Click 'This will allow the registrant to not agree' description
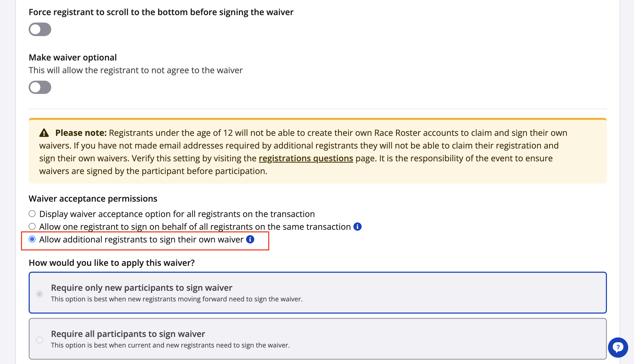 [x=136, y=70]
